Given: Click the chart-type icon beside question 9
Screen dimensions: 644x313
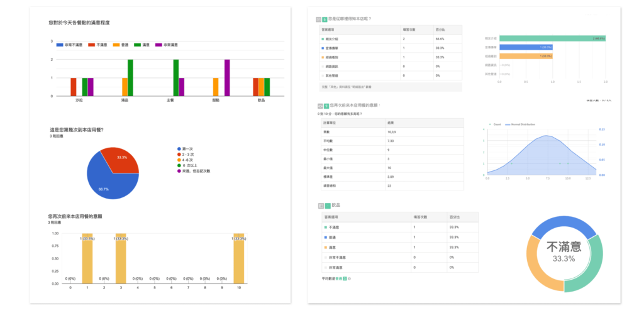Looking at the screenshot, I should pos(319,105).
